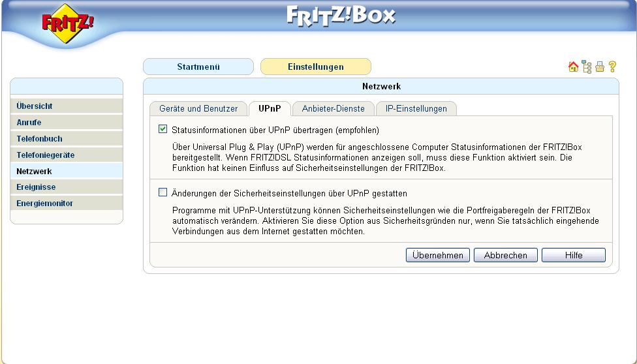Click the Hilfe button
Image resolution: width=637 pixels, height=364 pixels.
click(573, 255)
